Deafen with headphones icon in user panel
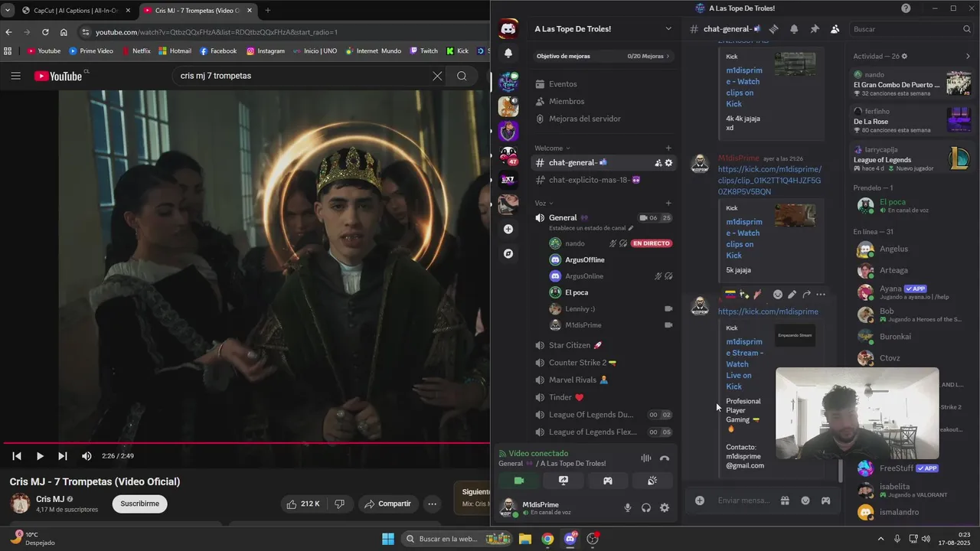Screen dimensions: 980x551 [646, 508]
